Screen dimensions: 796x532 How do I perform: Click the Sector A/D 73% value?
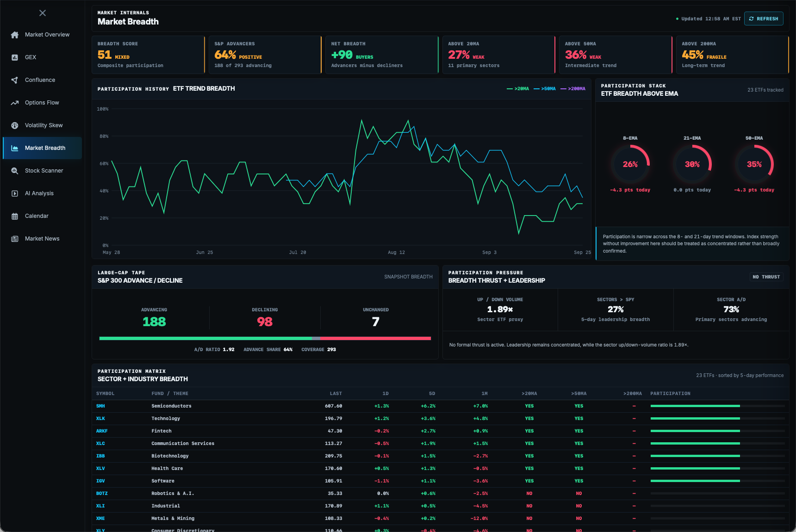pos(731,309)
